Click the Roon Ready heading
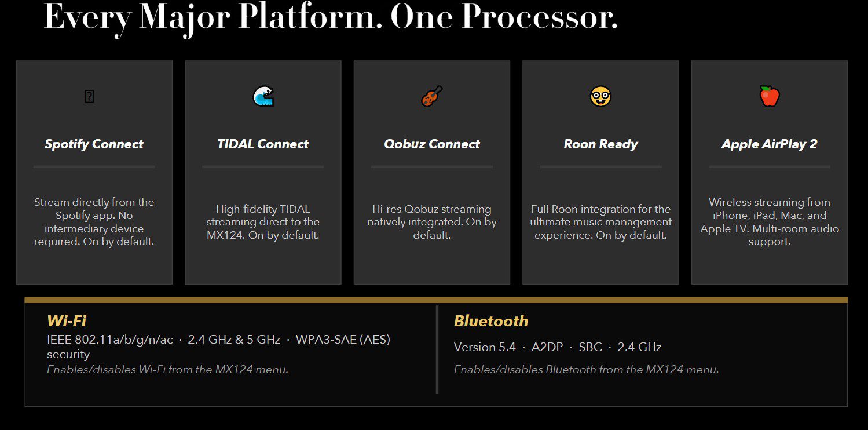 tap(600, 144)
